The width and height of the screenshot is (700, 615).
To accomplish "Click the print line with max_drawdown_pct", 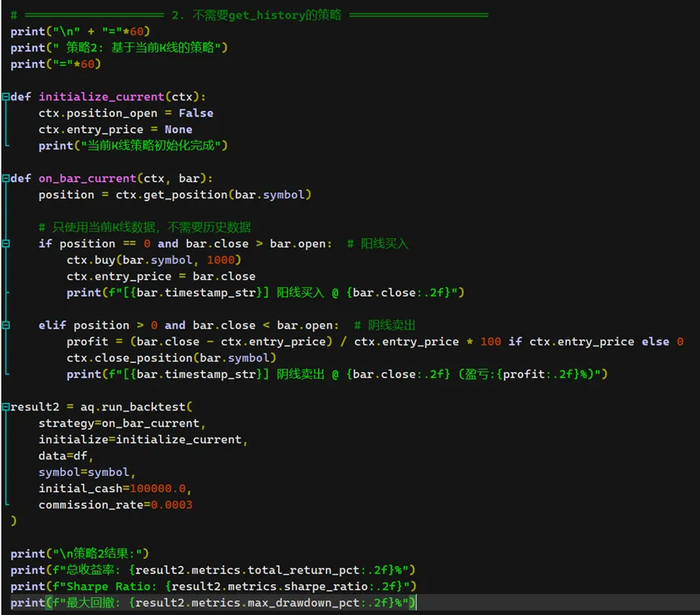I will pyautogui.click(x=213, y=603).
